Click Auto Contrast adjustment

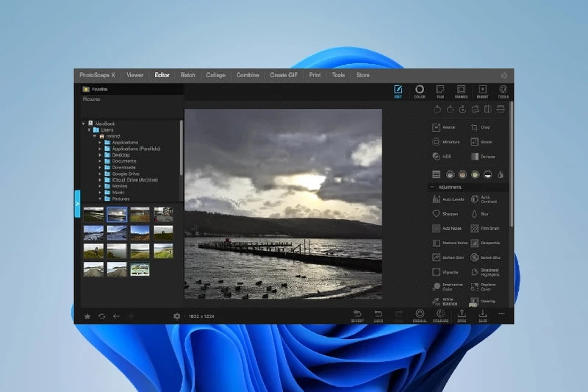point(484,199)
